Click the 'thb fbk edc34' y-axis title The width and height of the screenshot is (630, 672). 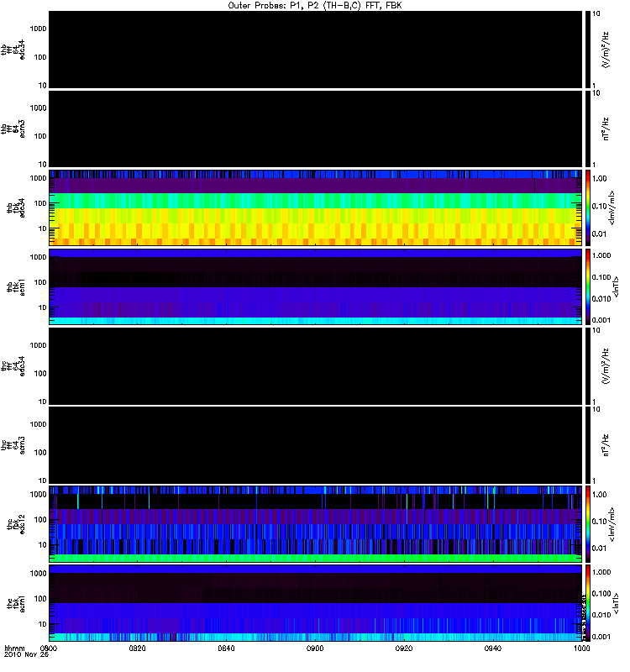point(16,207)
